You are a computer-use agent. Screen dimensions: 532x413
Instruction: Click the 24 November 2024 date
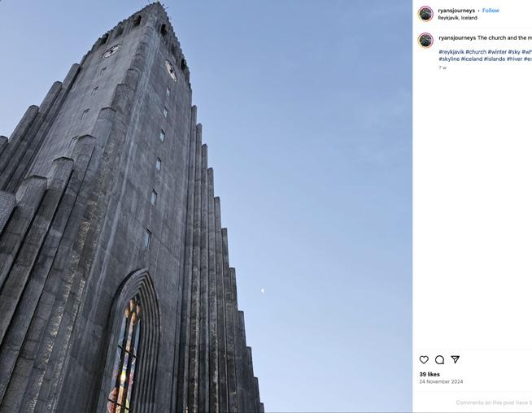coord(441,381)
